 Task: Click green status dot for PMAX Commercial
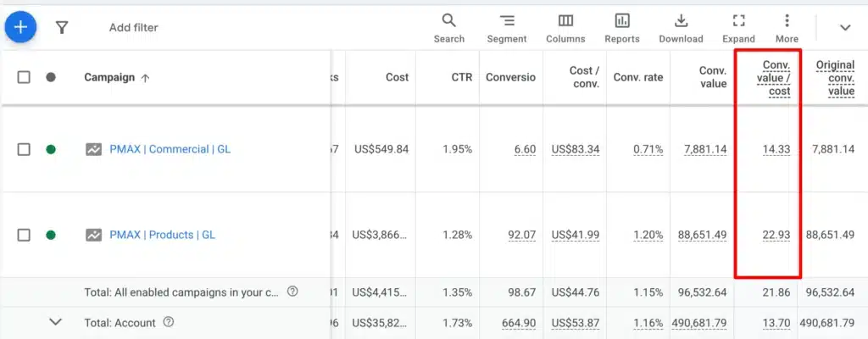click(x=51, y=149)
